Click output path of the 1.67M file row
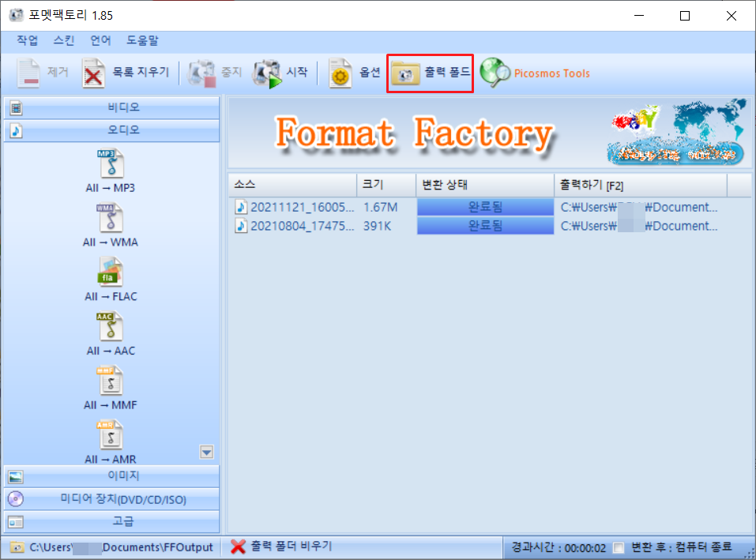The width and height of the screenshot is (756, 560). 639,207
